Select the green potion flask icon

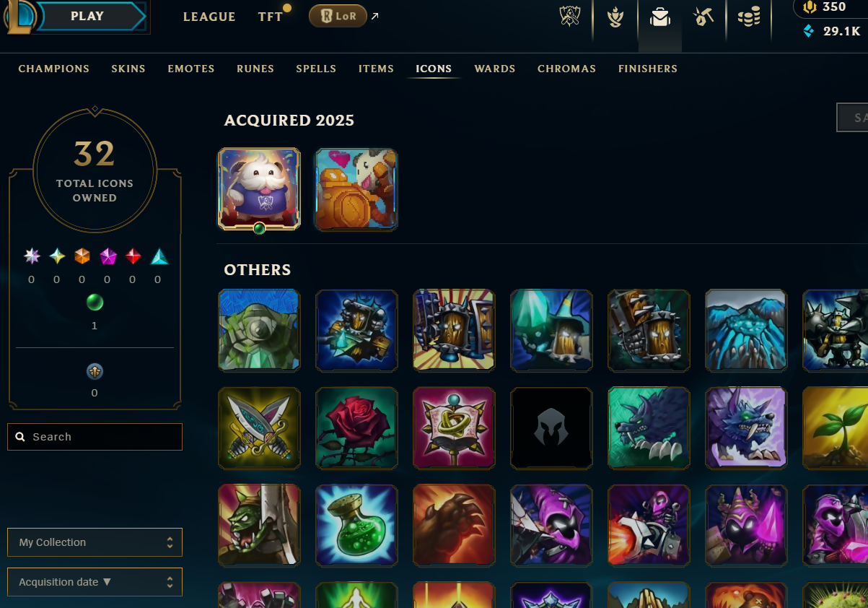356,525
